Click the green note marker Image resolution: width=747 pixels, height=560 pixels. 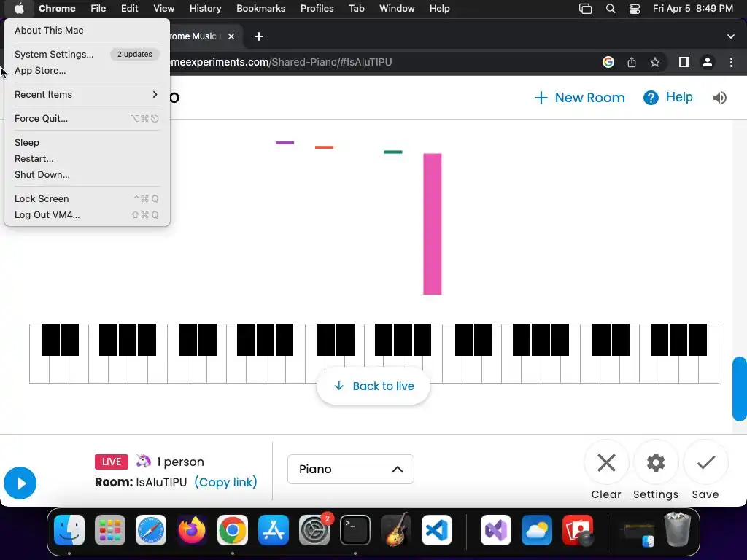click(393, 152)
